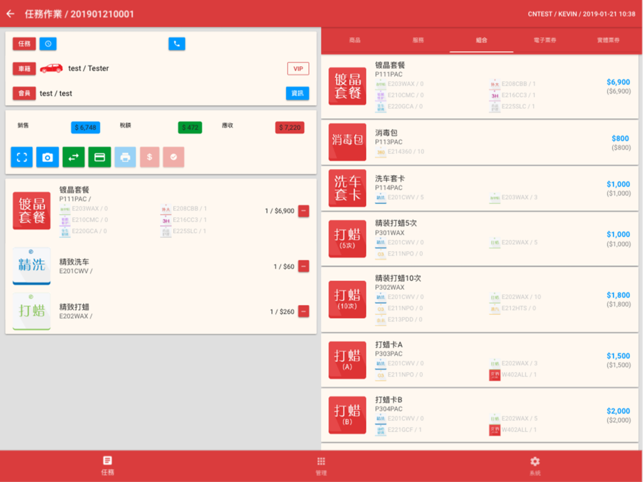Click the blue $ 6,748 sales amount

pos(85,128)
